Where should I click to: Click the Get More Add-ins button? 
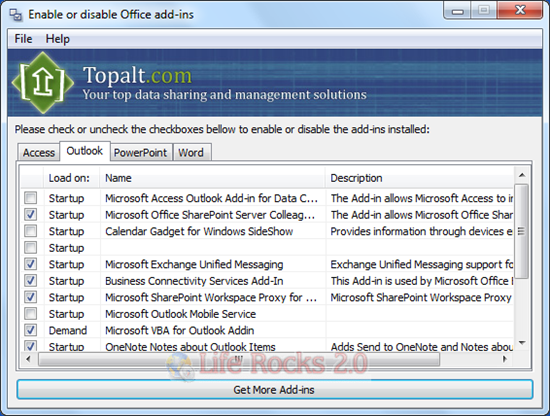(275, 390)
